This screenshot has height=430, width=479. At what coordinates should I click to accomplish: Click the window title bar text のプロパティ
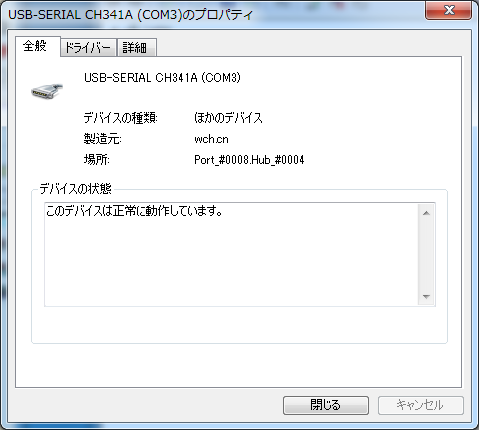(x=218, y=15)
